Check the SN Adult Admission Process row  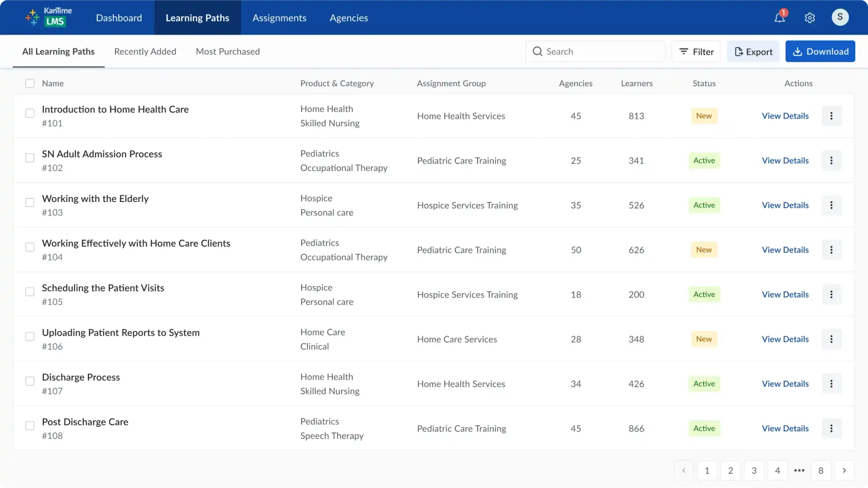point(30,158)
